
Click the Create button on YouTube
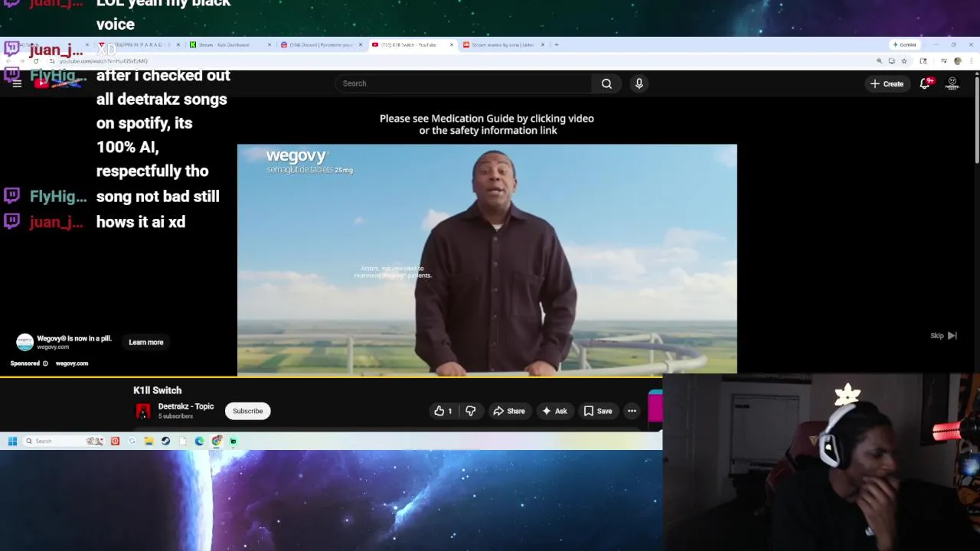coord(887,83)
